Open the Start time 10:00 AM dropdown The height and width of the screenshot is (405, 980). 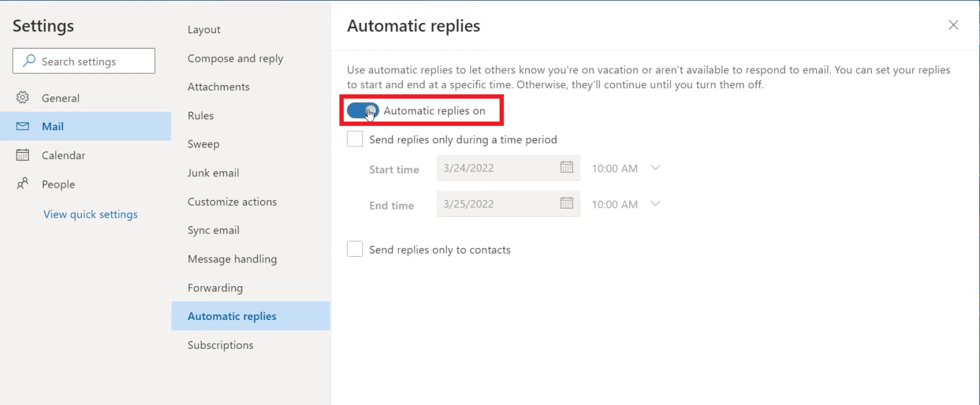click(x=655, y=167)
